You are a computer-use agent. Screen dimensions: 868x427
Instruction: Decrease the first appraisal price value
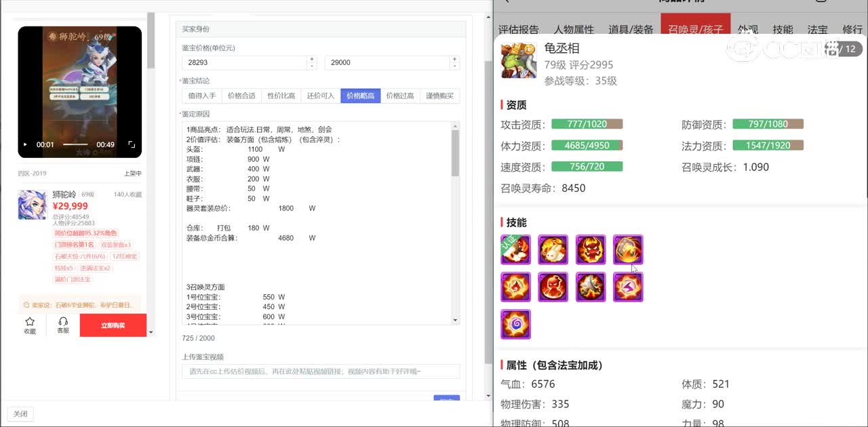click(x=312, y=66)
